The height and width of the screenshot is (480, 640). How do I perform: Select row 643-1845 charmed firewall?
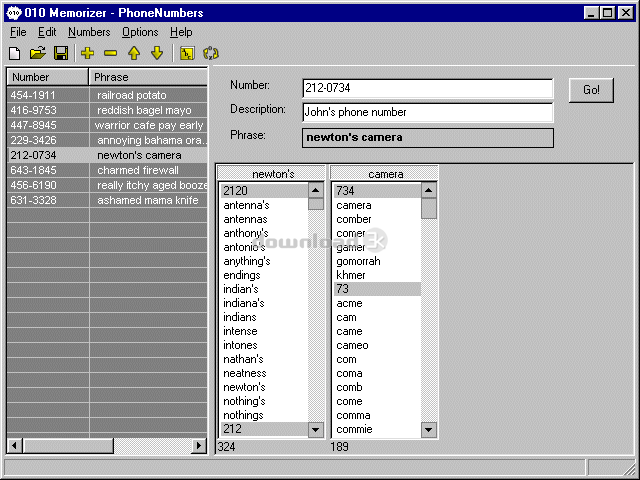[107, 170]
